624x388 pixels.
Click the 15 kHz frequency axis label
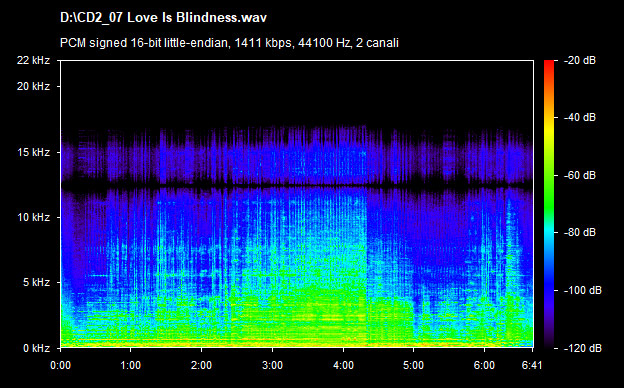tap(33, 152)
